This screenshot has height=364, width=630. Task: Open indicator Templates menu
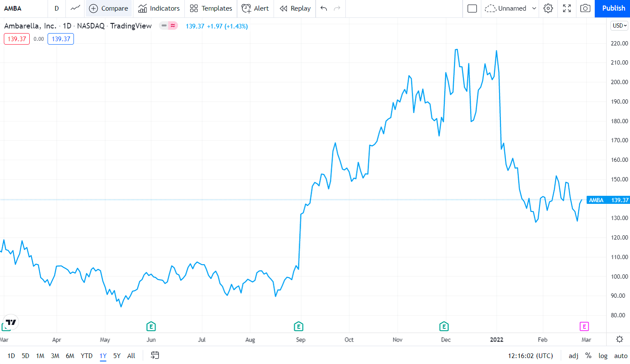click(211, 8)
